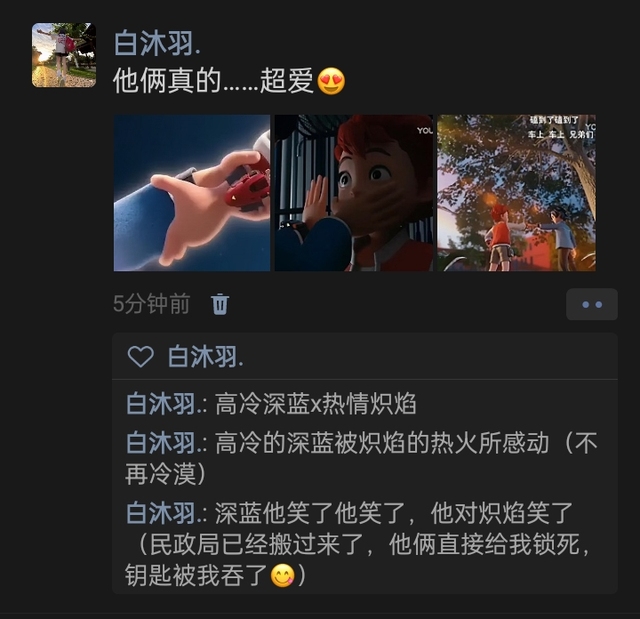Open the profile avatar of 白沐羽.
The image size is (640, 619).
tap(64, 55)
